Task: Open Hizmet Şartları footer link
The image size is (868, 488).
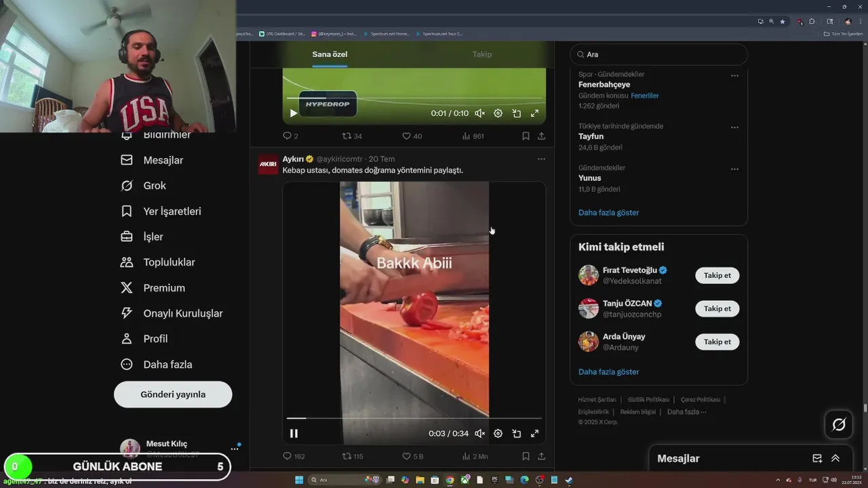Action: 597,400
